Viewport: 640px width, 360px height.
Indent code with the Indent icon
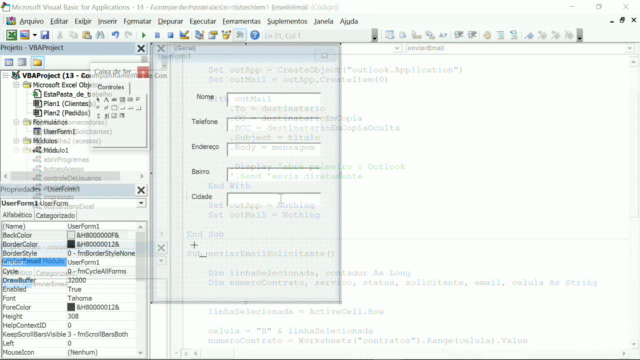(x=459, y=35)
